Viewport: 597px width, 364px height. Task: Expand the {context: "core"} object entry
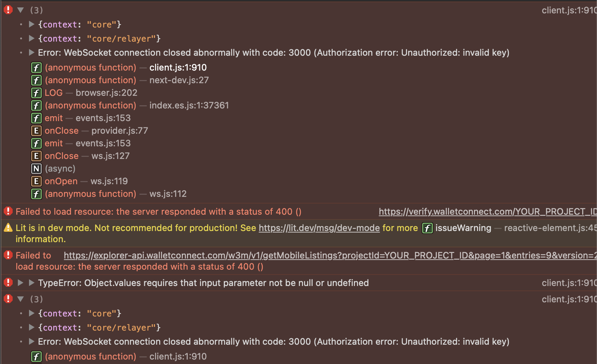tap(31, 24)
